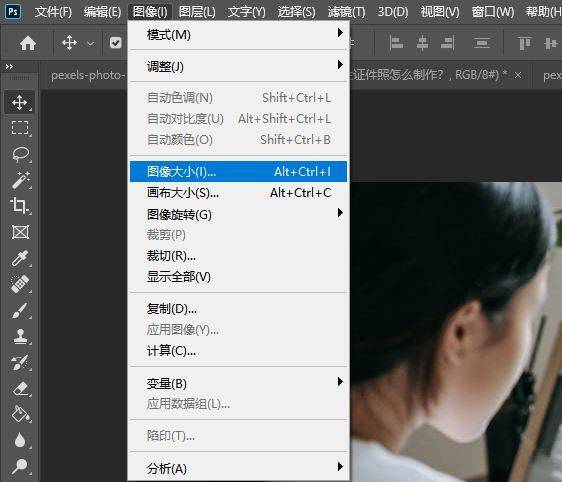Choose the Brush tool
Image resolution: width=562 pixels, height=482 pixels.
(x=20, y=310)
